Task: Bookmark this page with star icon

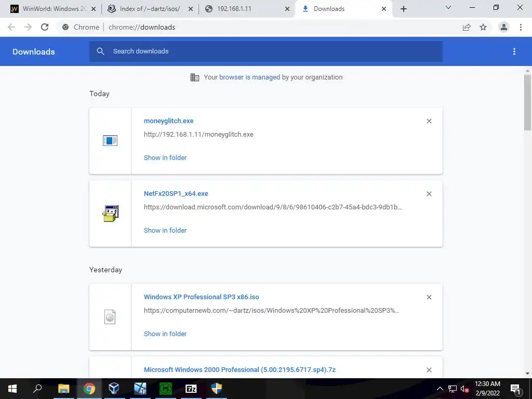Action: point(483,27)
